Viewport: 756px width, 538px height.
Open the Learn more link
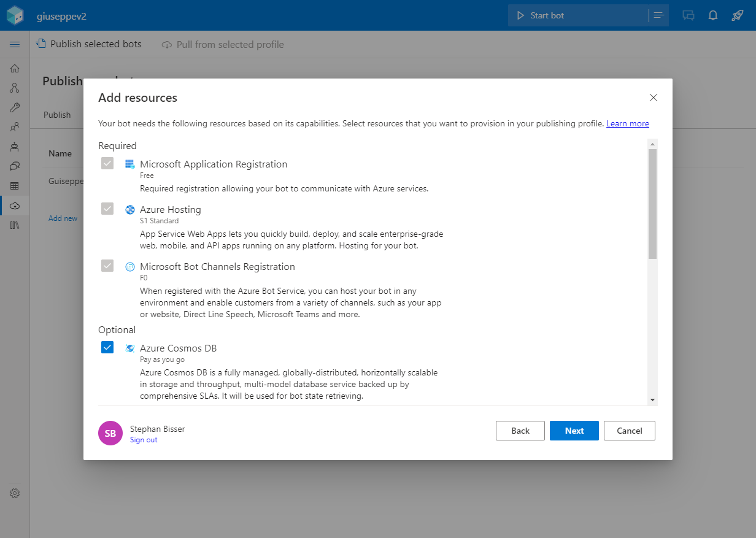coord(628,123)
